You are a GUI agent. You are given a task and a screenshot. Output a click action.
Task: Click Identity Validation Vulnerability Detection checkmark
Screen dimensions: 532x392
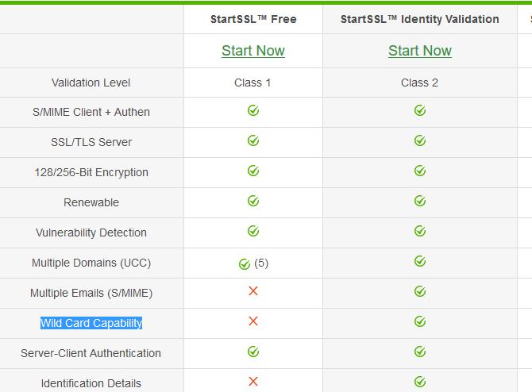420,232
